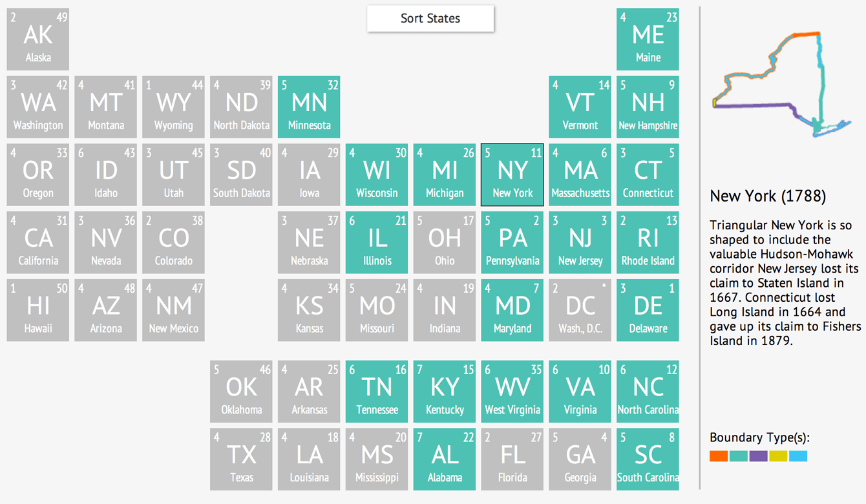Select the Rhode Island RI tile

point(648,242)
